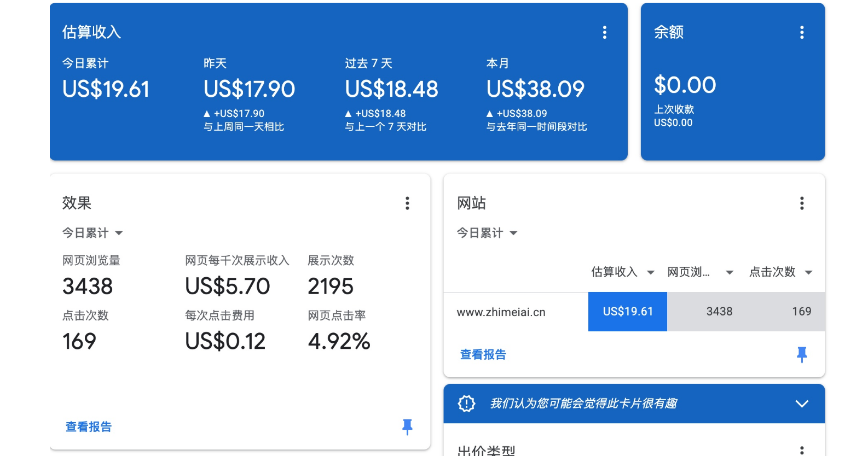
Task: Click the lightbulb suggestion badge icon
Action: click(x=466, y=404)
